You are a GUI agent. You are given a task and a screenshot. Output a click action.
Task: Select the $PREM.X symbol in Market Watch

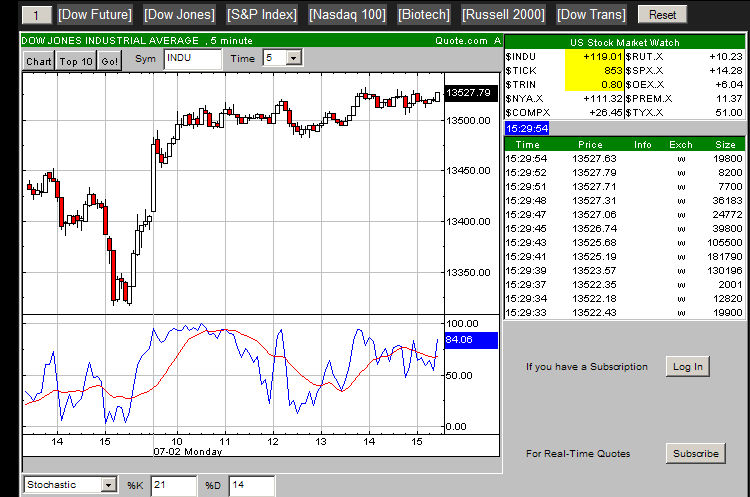[x=649, y=99]
